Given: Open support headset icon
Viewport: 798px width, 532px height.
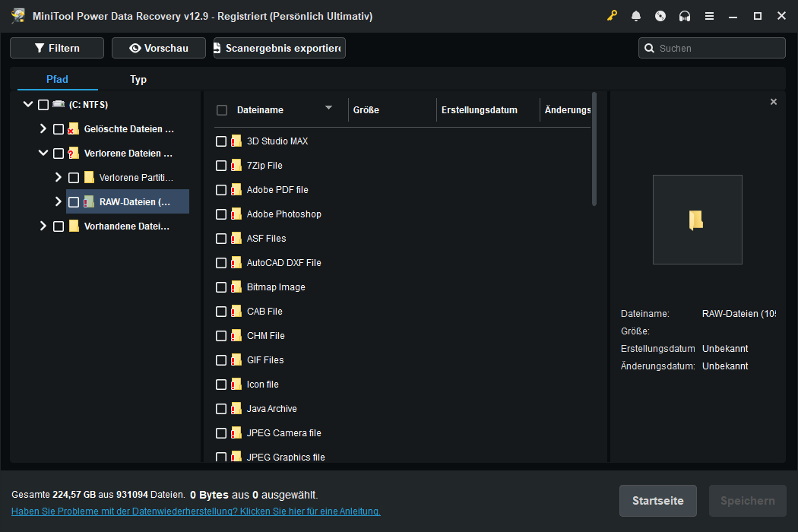Looking at the screenshot, I should 685,16.
